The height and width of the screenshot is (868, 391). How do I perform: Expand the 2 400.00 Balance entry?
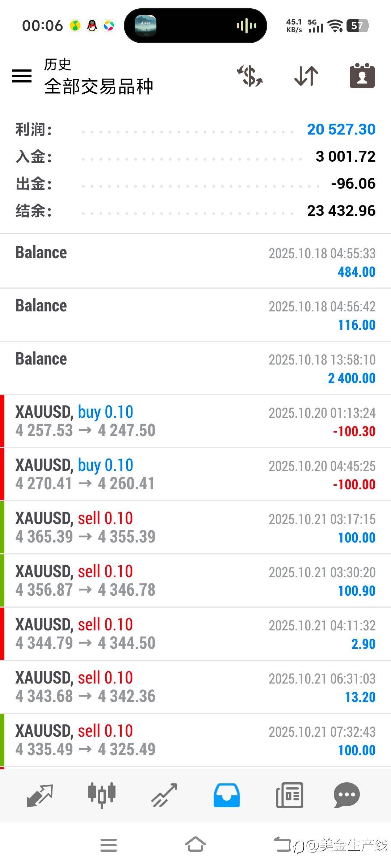(x=195, y=368)
